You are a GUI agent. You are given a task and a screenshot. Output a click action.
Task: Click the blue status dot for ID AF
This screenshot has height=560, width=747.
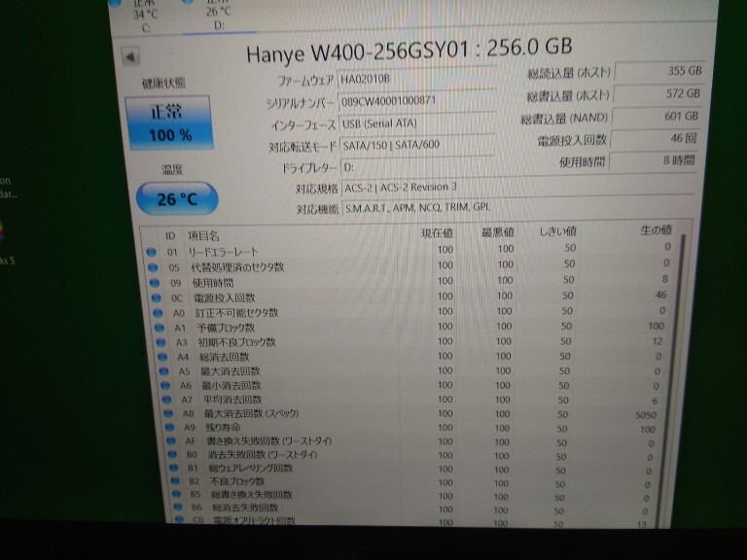click(x=171, y=441)
